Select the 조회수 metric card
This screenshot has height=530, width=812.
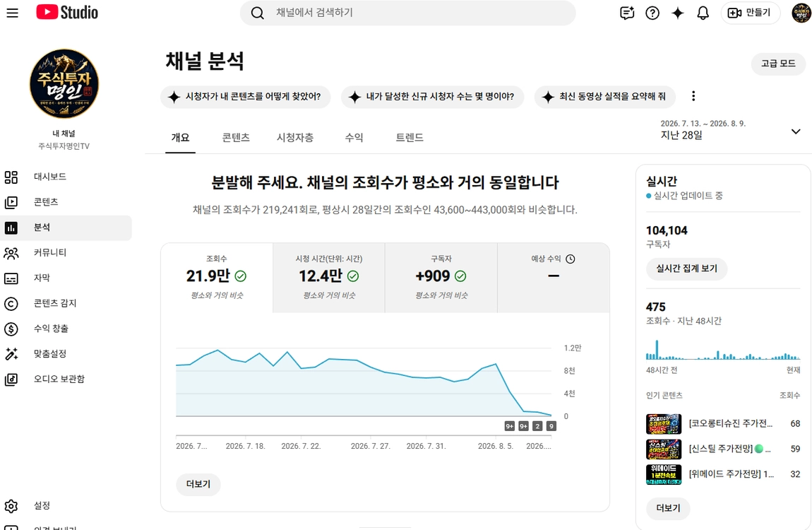click(217, 278)
